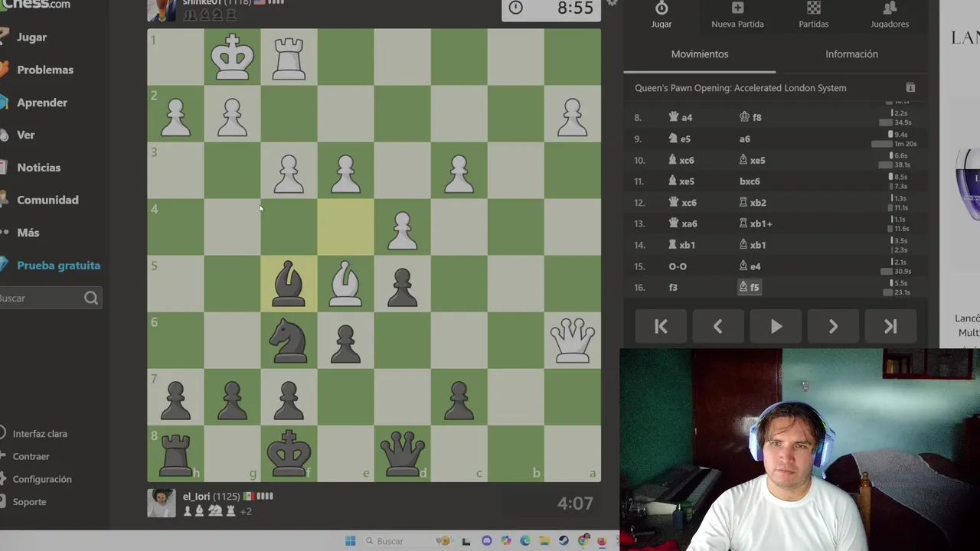The width and height of the screenshot is (980, 551).
Task: Click the black bishop on f5
Action: (x=289, y=284)
